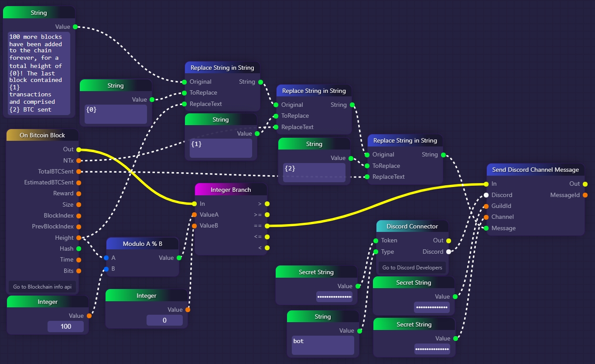
Task: Select the Modulo A % B node header
Action: pyautogui.click(x=142, y=244)
